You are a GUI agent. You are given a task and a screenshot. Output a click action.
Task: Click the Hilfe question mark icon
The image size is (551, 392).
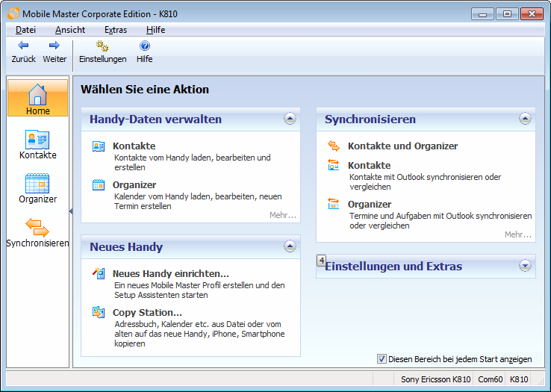(x=144, y=46)
